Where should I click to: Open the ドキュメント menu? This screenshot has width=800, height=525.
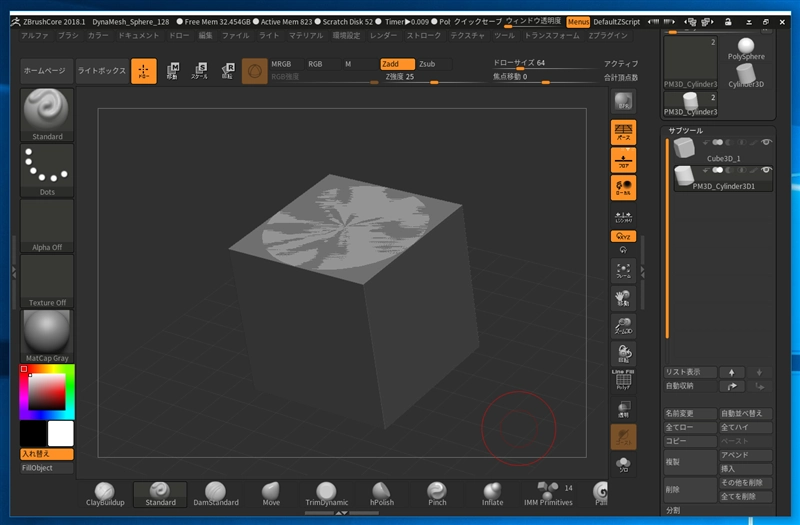point(139,36)
